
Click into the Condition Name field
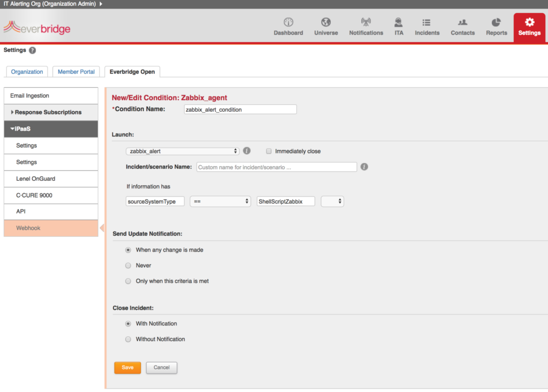240,109
